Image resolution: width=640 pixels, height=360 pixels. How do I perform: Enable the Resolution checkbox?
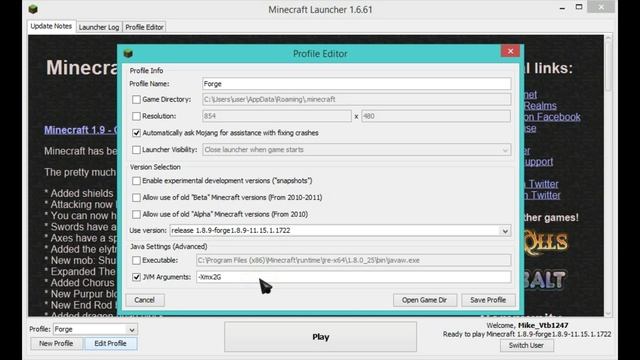pyautogui.click(x=136, y=116)
